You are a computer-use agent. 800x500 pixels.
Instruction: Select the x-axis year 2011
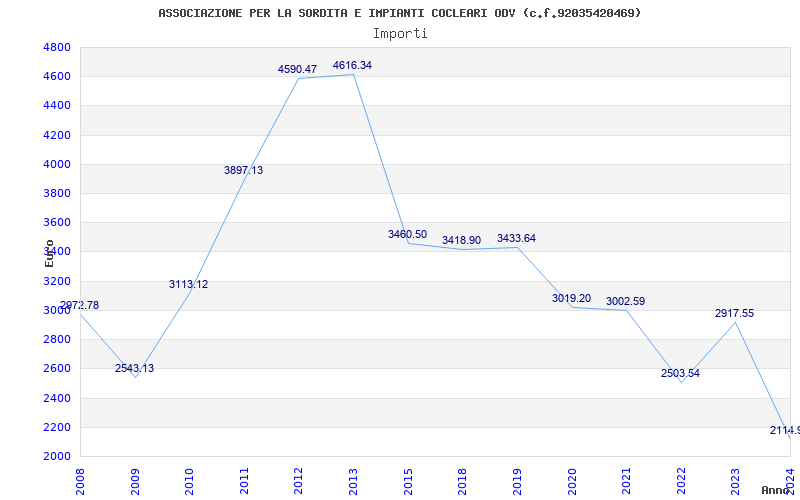tap(244, 481)
